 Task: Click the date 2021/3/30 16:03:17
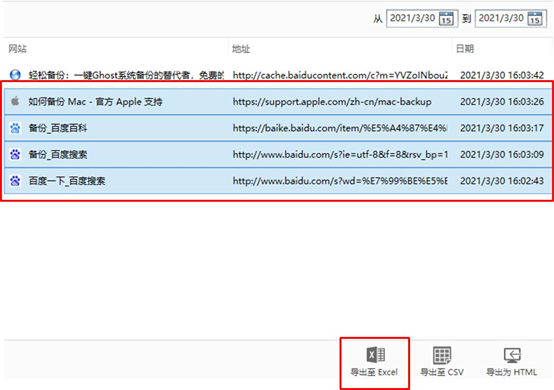coord(502,128)
